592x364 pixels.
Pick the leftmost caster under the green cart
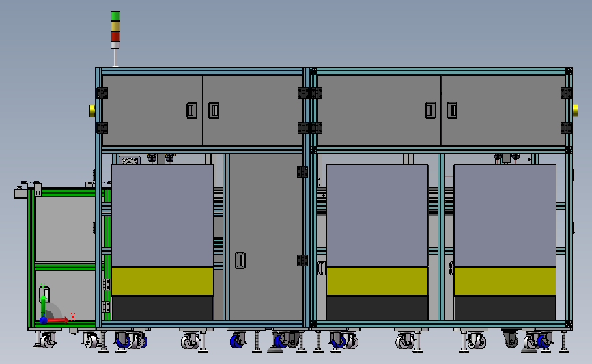[48, 340]
